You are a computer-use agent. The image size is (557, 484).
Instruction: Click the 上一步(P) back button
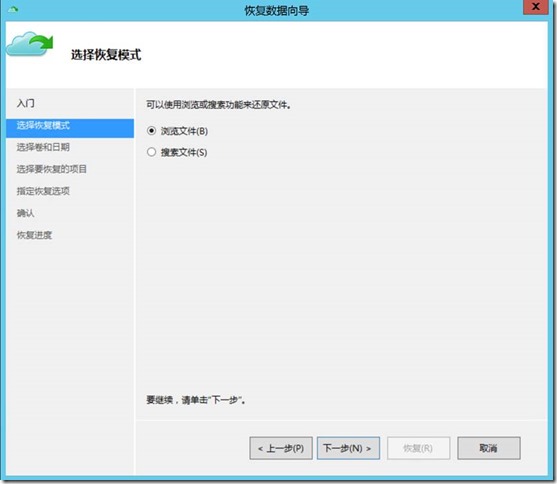tap(281, 448)
